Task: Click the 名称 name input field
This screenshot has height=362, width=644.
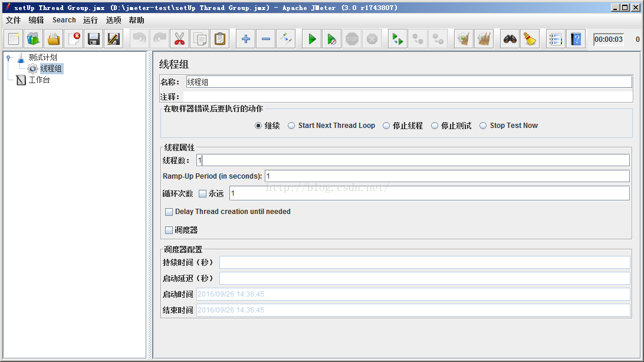Action: pyautogui.click(x=409, y=82)
